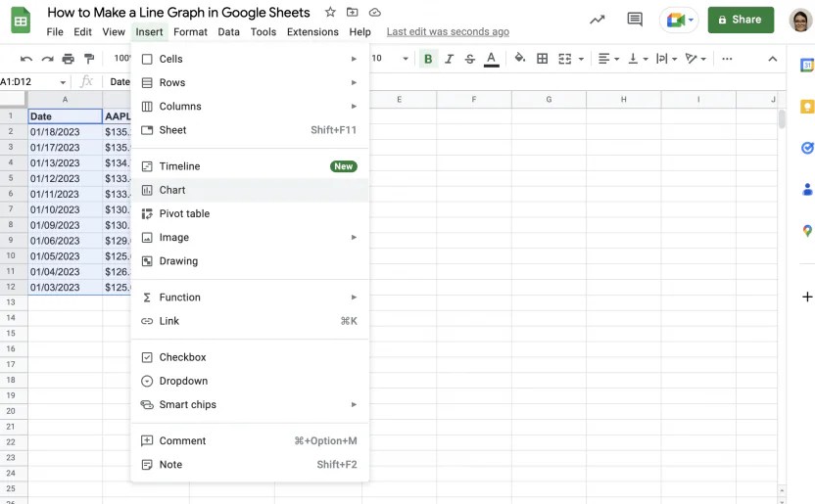Open the borders tool
This screenshot has width=815, height=504.
[542, 59]
